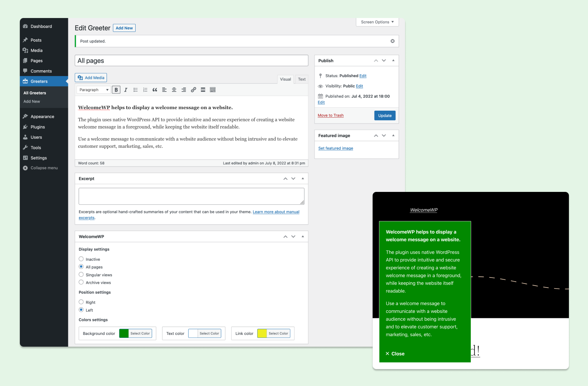Click the Comments bubble icon in sidebar
The width and height of the screenshot is (588, 386).
(25, 71)
